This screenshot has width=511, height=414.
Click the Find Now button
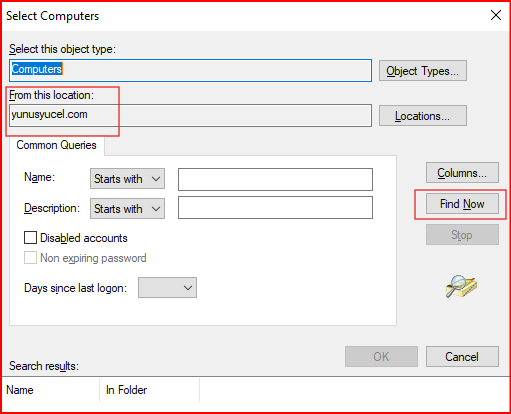coord(462,204)
